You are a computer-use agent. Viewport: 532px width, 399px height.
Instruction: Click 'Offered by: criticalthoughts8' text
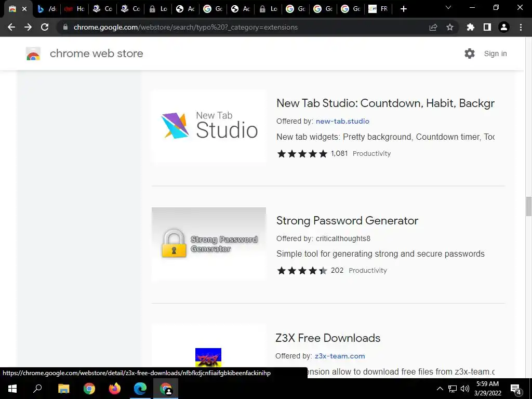(x=323, y=238)
